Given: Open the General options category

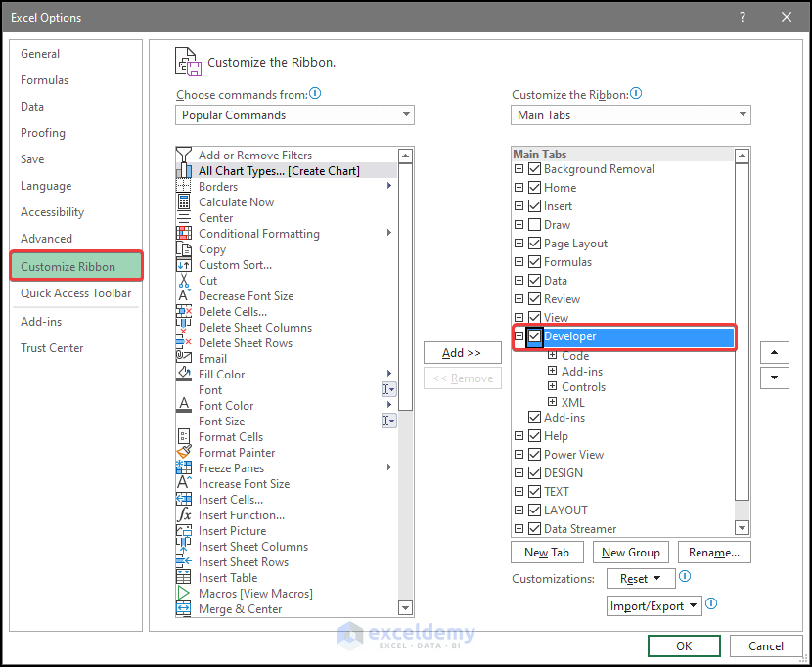Looking at the screenshot, I should pos(40,54).
